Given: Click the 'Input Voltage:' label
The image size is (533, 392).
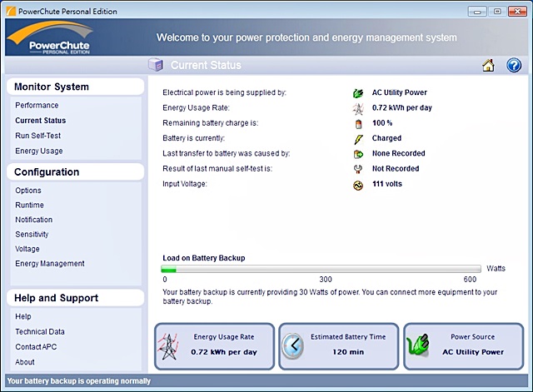Looking at the screenshot, I should [x=185, y=184].
